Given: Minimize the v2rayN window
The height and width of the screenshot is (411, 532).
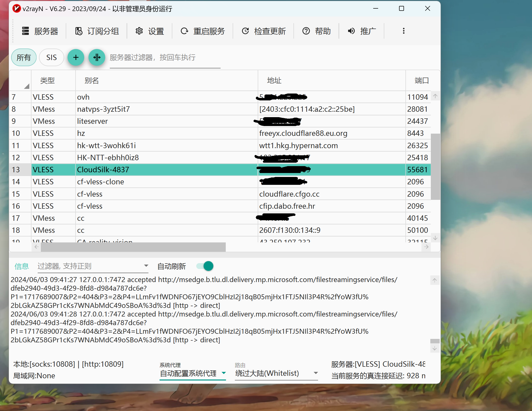Looking at the screenshot, I should point(376,9).
